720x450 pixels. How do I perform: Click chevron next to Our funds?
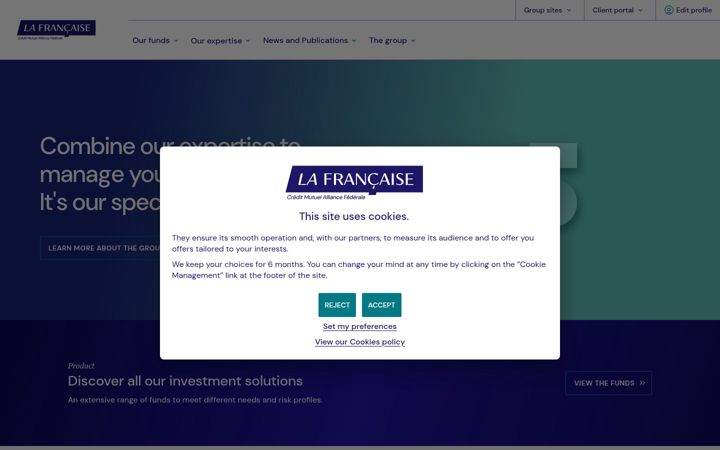point(176,41)
